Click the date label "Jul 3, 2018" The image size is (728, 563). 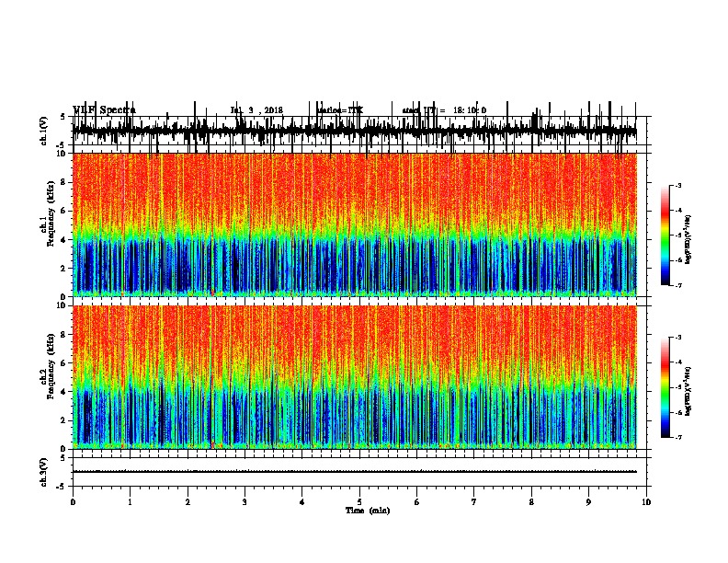256,110
